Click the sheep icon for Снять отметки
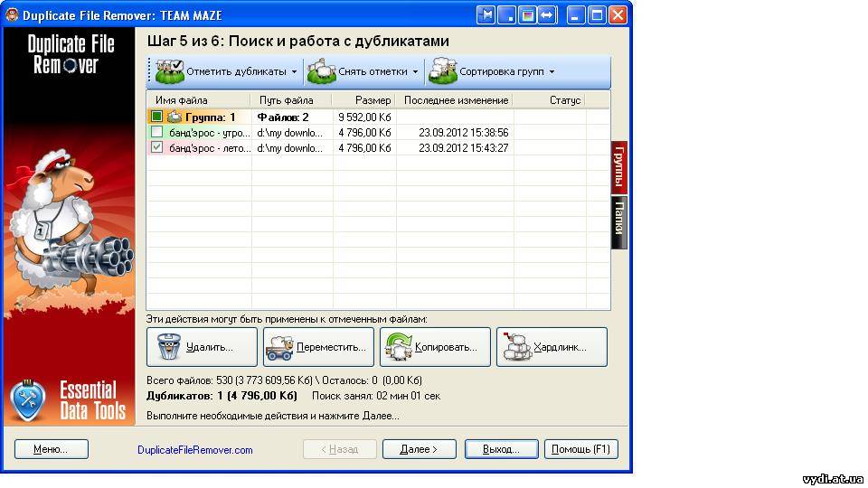 (x=322, y=71)
